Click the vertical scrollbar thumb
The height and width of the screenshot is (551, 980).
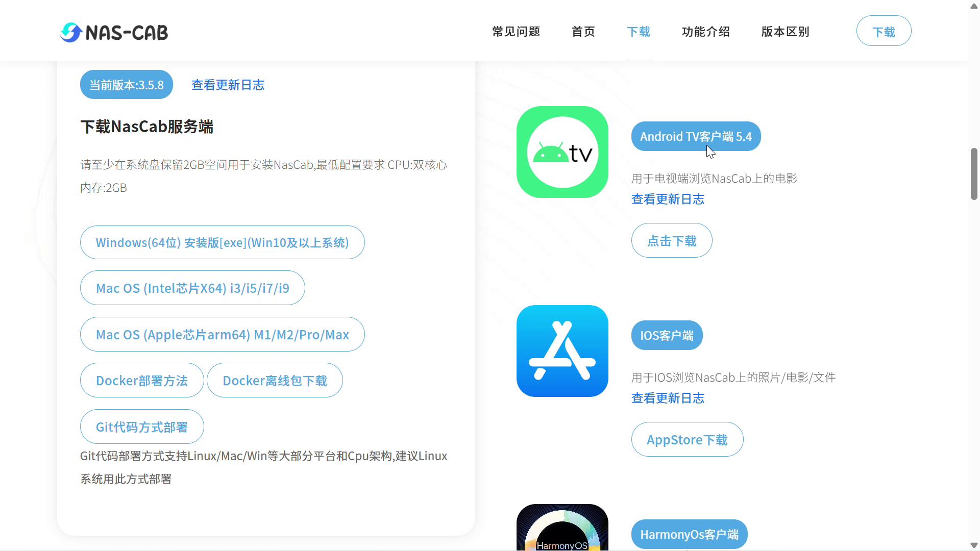coord(974,173)
